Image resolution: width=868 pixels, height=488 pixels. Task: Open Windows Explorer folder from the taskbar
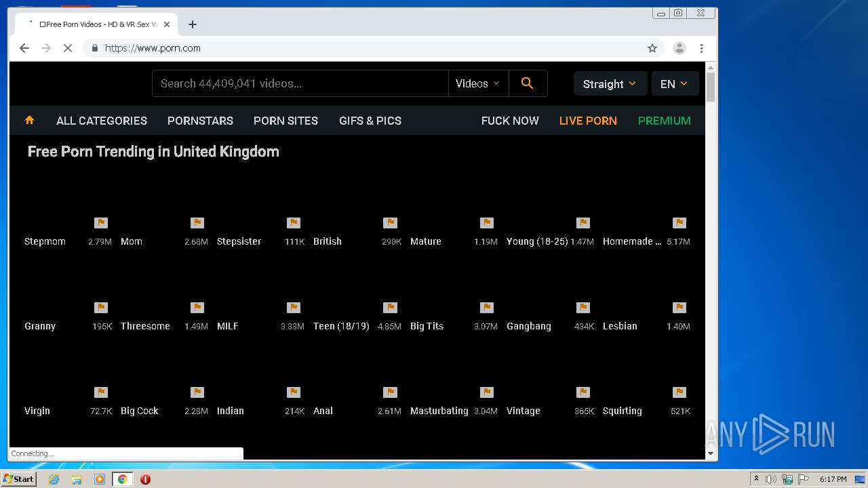click(77, 479)
